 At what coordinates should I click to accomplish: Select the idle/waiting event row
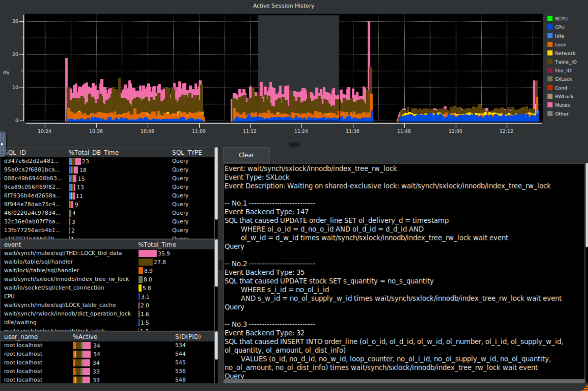[107, 322]
